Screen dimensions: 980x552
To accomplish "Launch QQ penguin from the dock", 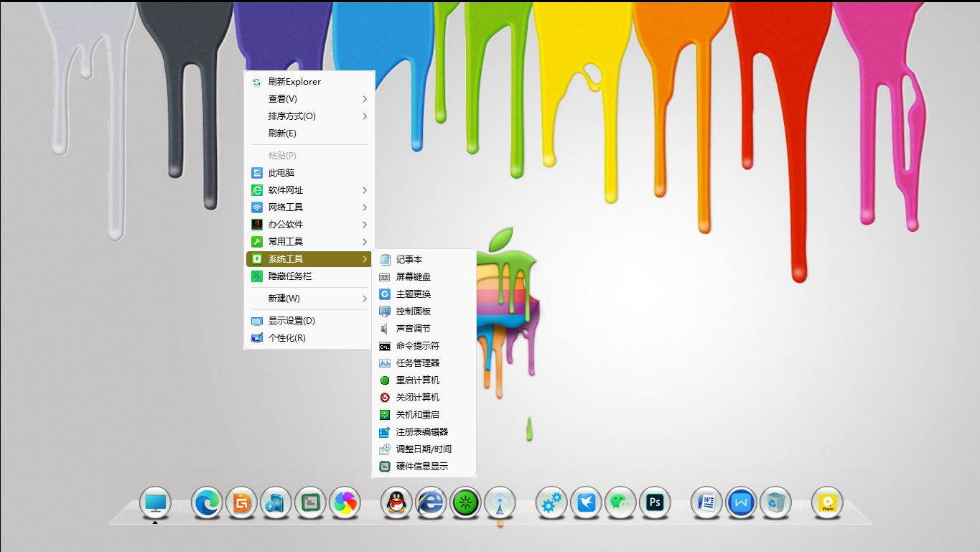I will pyautogui.click(x=396, y=503).
